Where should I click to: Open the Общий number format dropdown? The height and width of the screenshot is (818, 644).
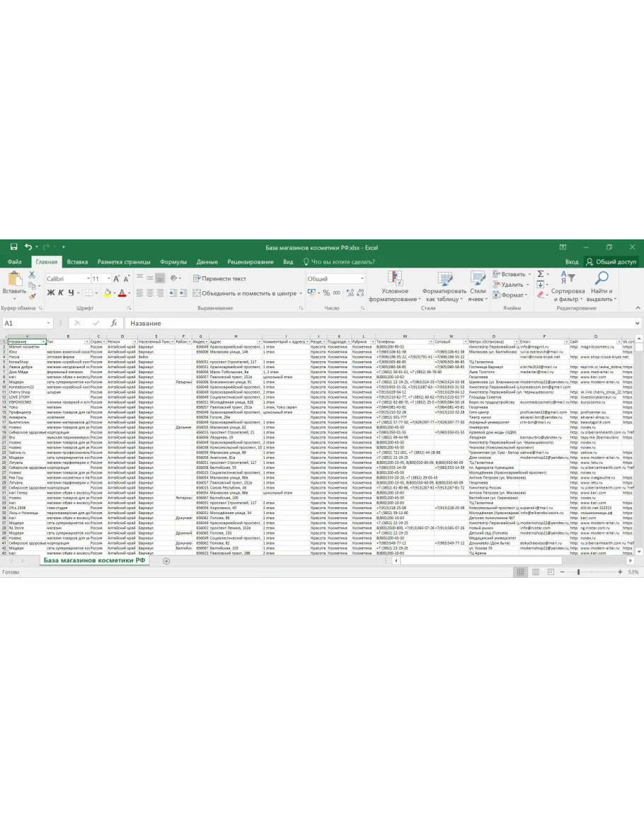(362, 278)
